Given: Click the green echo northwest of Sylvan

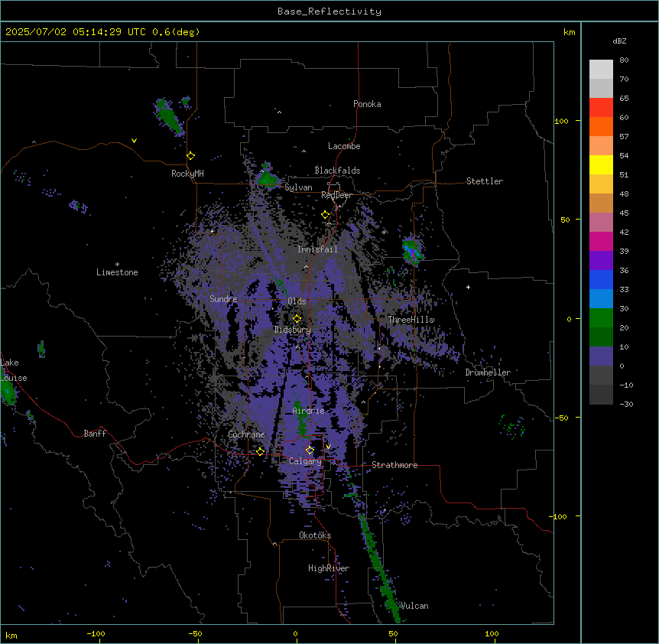Looking at the screenshot, I should coord(268,177).
